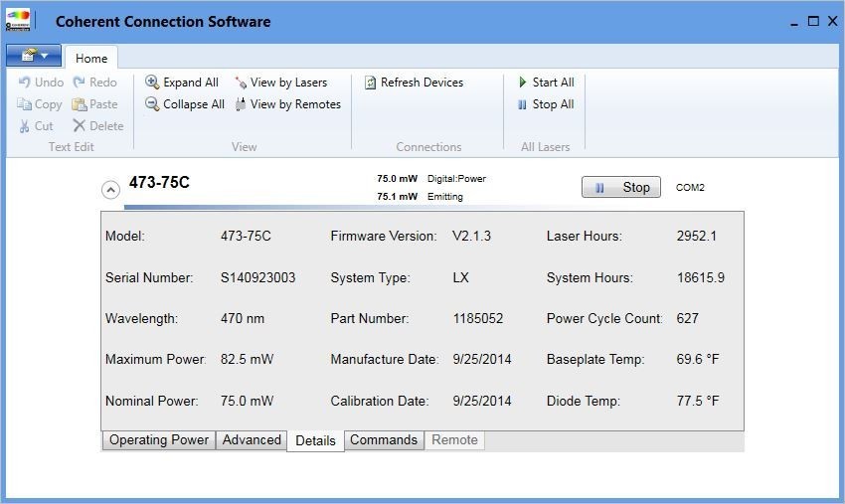Click the Digital:Power mode label
845x504 pixels.
click(x=456, y=178)
